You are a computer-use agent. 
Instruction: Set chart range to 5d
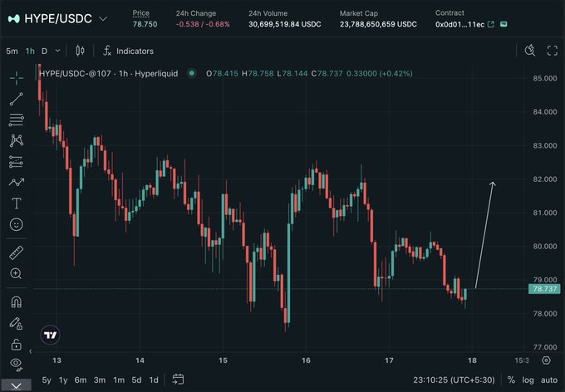coord(136,380)
